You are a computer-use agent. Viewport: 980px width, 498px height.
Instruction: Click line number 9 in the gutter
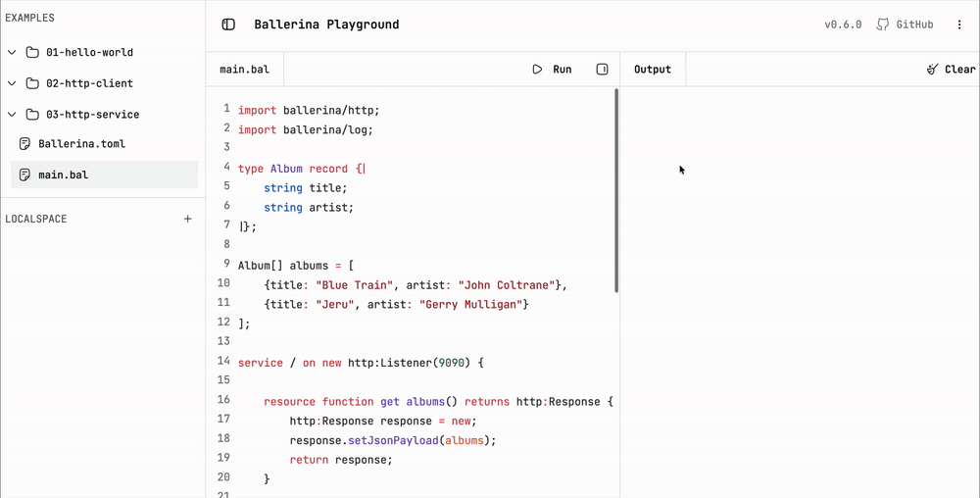tap(226, 263)
